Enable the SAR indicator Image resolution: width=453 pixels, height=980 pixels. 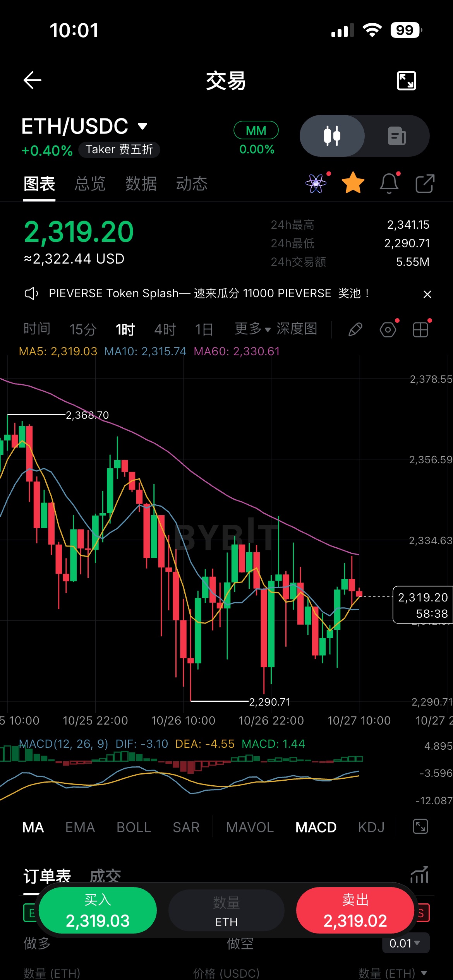pyautogui.click(x=186, y=827)
